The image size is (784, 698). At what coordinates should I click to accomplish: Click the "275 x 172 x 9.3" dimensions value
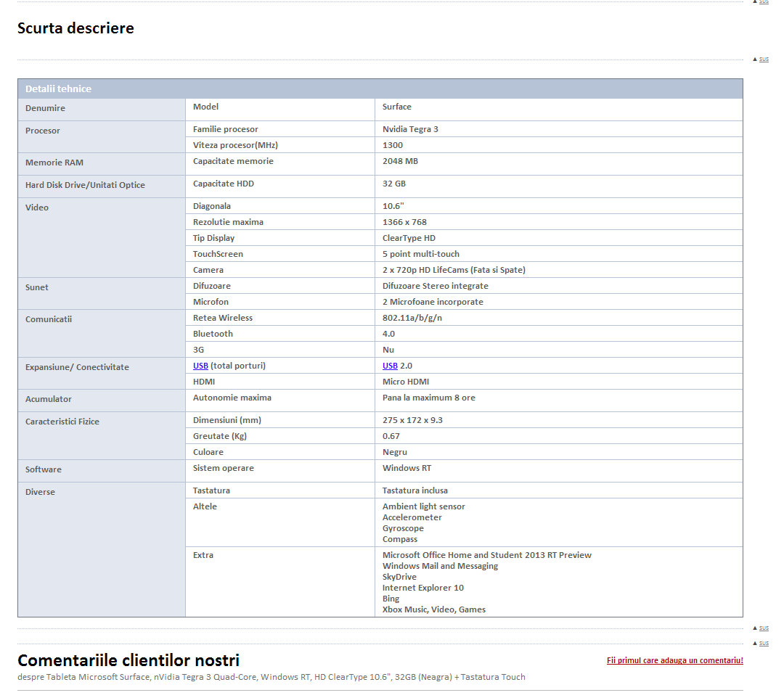(412, 420)
